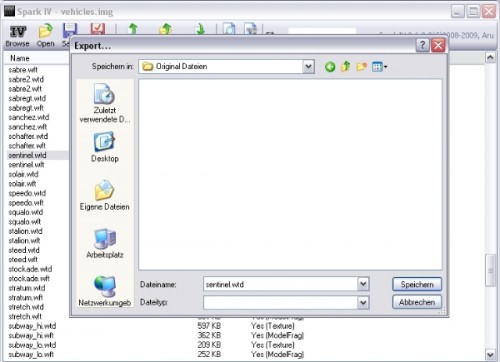Go up one folder level in Export dialog
The height and width of the screenshot is (362, 500).
[346, 67]
